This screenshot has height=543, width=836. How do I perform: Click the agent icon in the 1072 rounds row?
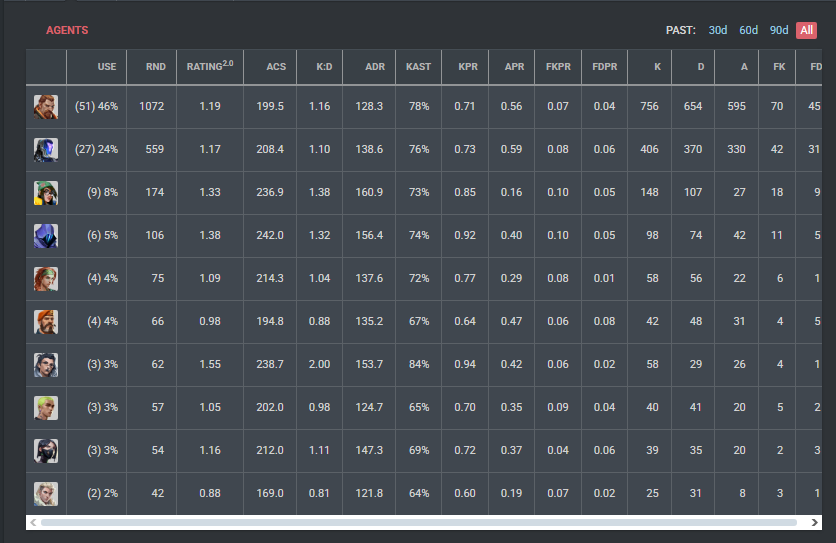(x=46, y=107)
